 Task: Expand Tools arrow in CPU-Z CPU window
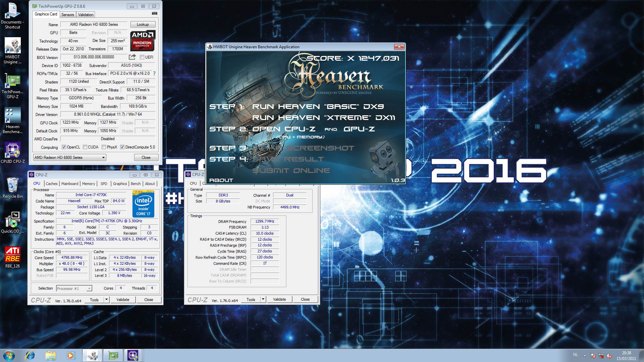coord(106,300)
